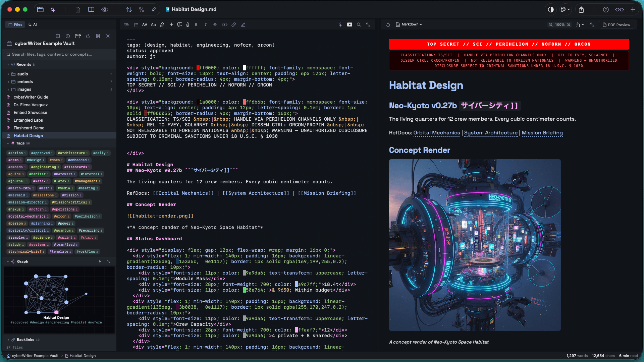Play the graph animation

100,261
